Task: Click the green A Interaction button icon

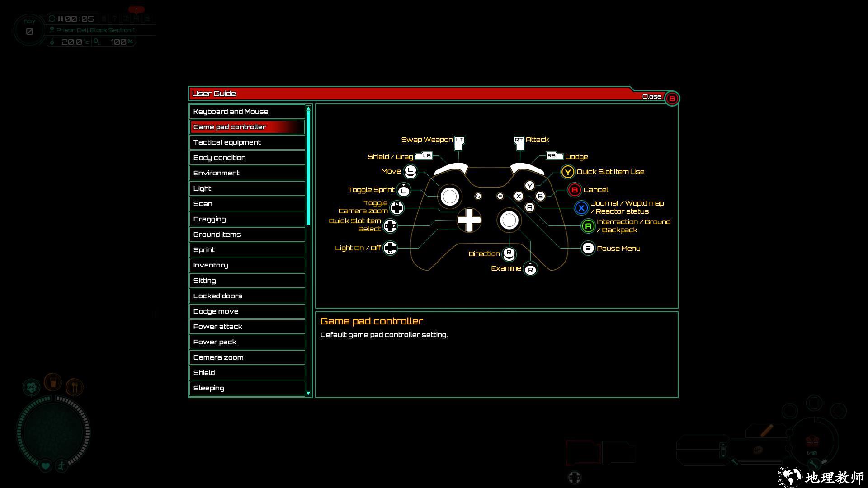Action: tap(588, 226)
